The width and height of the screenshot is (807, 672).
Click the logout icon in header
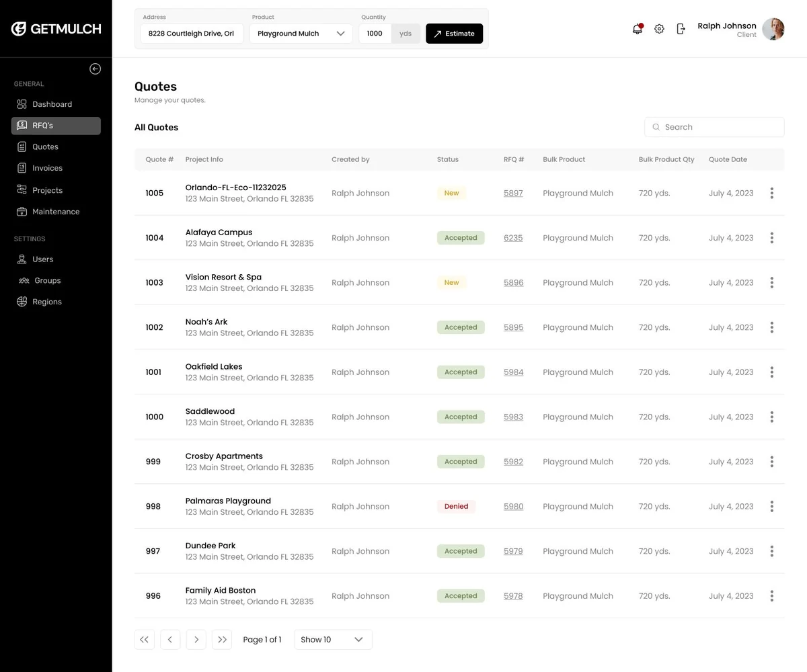click(x=681, y=29)
